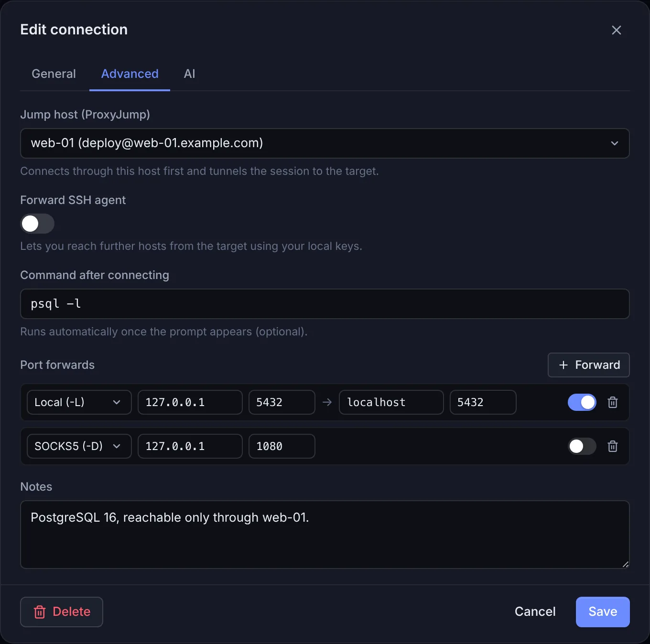Open the Local (-L) type dropdown
The height and width of the screenshot is (644, 650).
coord(79,402)
